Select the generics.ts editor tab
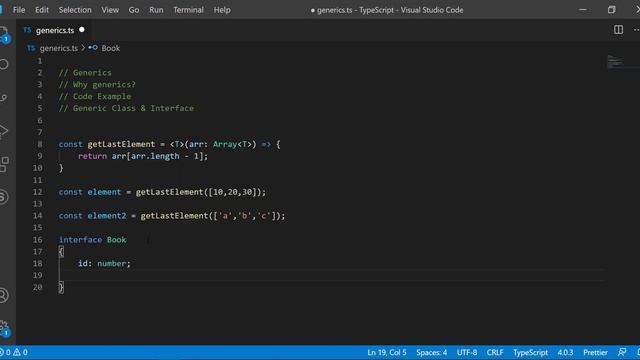The width and height of the screenshot is (640, 360). 54,30
